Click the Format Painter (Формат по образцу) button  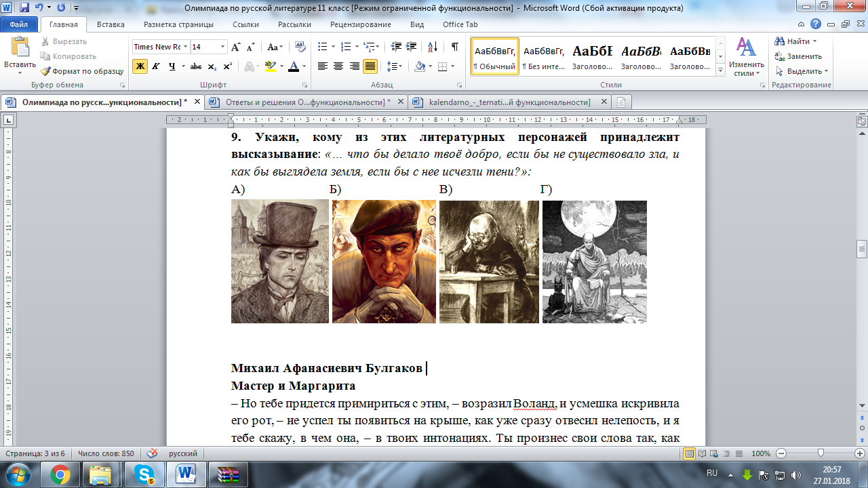81,71
